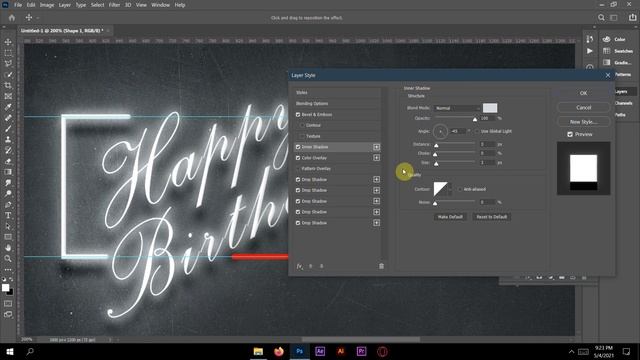Viewport: 640px width, 360px height.
Task: Select the Move tool
Action: (x=8, y=42)
